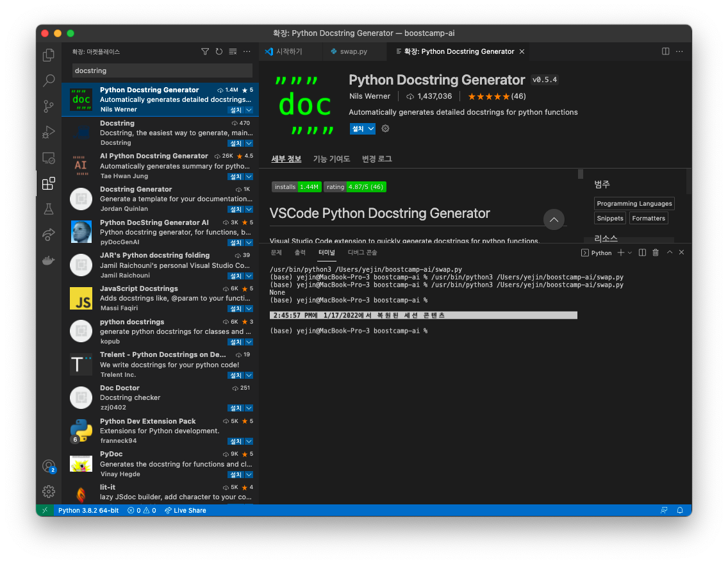Open the Source Control view
Image resolution: width=728 pixels, height=564 pixels.
[x=49, y=107]
